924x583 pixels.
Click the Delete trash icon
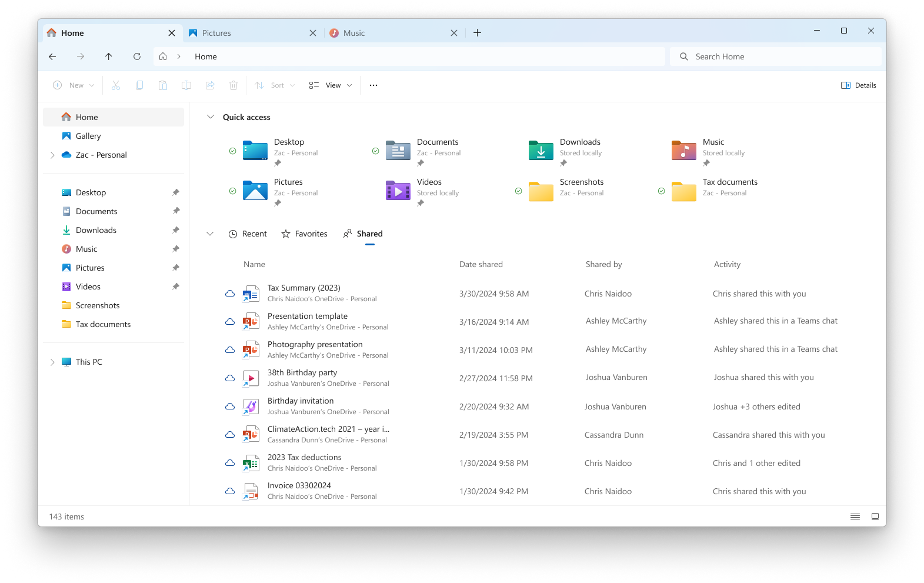coord(233,85)
